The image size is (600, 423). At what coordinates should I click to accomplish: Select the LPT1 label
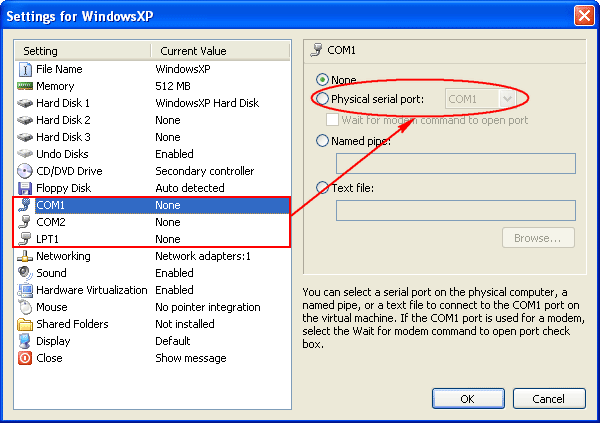pos(47,239)
